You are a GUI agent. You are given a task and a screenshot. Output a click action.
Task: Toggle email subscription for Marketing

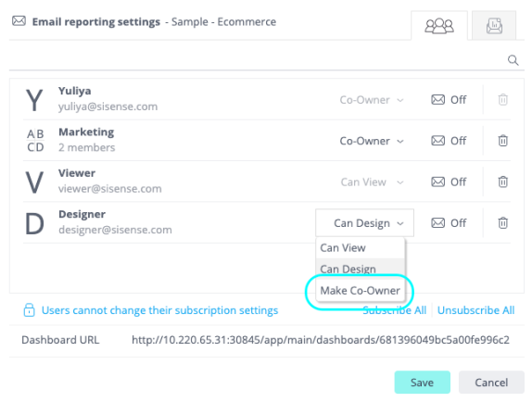pos(449,141)
